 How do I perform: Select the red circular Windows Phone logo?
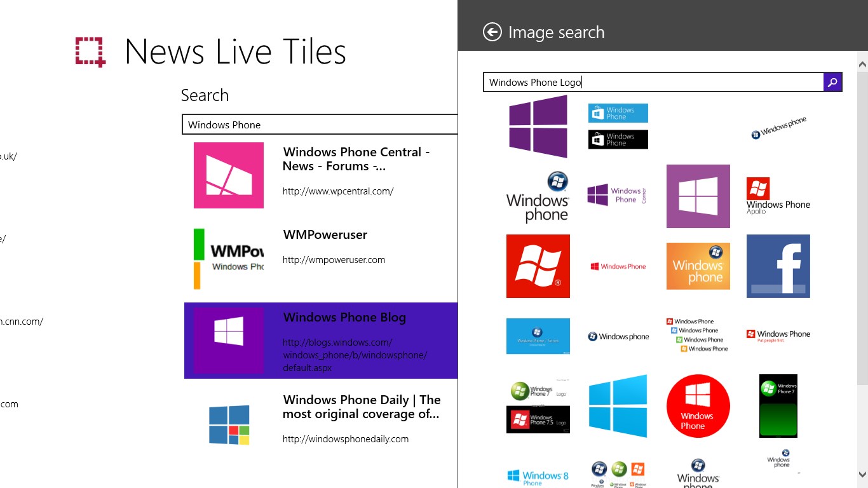(698, 406)
